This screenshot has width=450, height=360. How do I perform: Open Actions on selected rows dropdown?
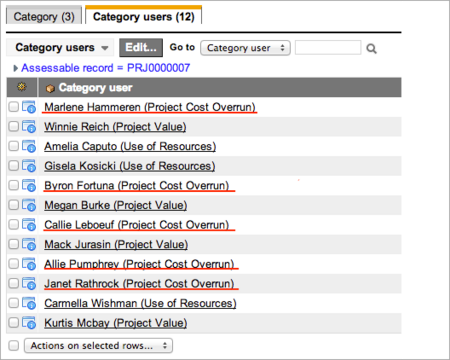pyautogui.click(x=98, y=346)
